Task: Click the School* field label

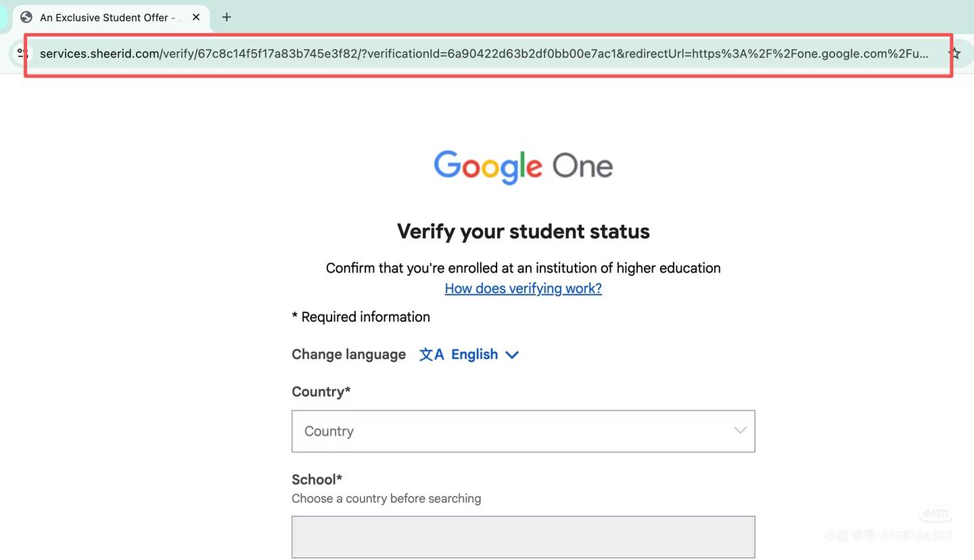Action: point(317,480)
